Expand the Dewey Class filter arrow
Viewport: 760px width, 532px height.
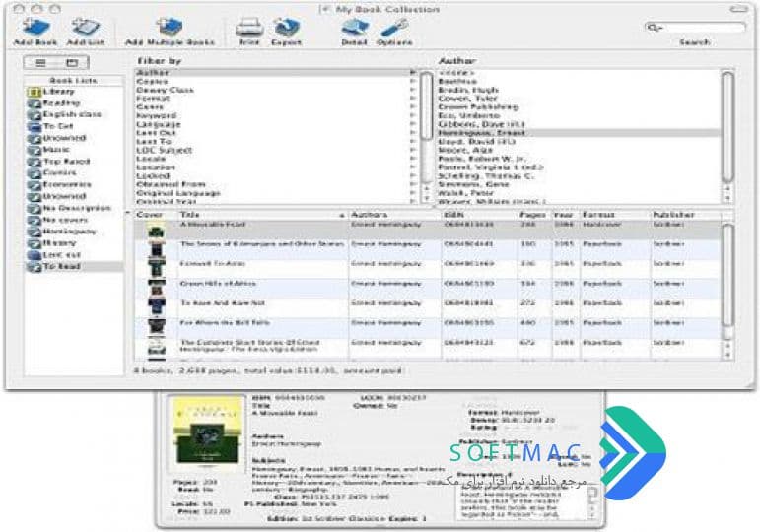pyautogui.click(x=413, y=90)
